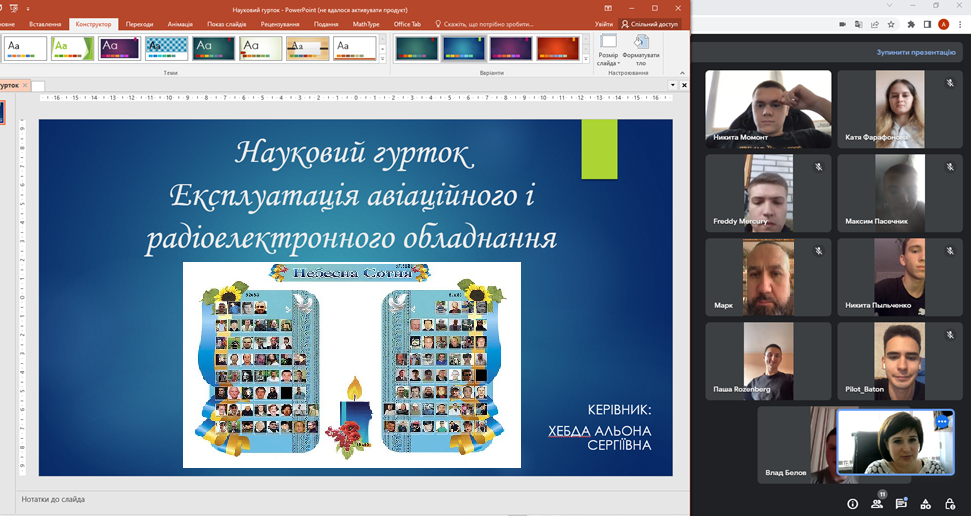The image size is (971, 516).
Task: Open host controls lock icon
Action: click(949, 504)
